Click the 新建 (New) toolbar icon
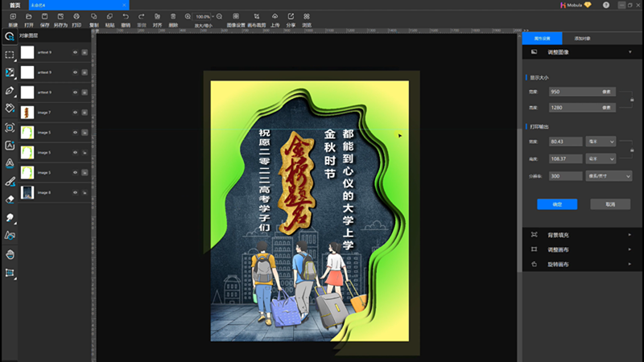 (x=13, y=16)
